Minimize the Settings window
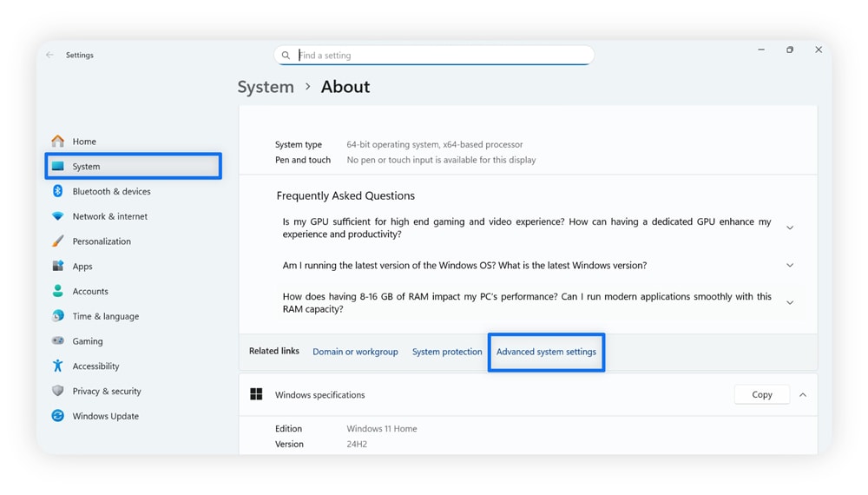Screen dimensions: 868x495 tap(761, 49)
